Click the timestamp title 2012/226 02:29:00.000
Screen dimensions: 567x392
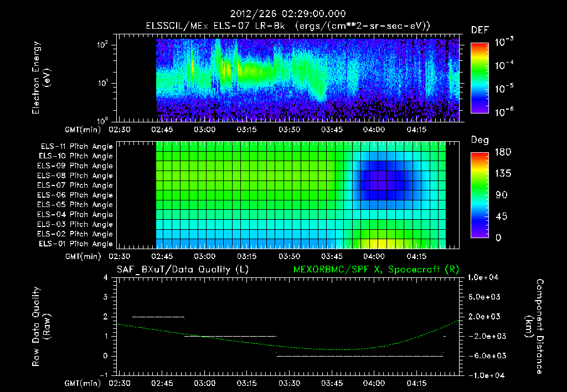point(288,14)
